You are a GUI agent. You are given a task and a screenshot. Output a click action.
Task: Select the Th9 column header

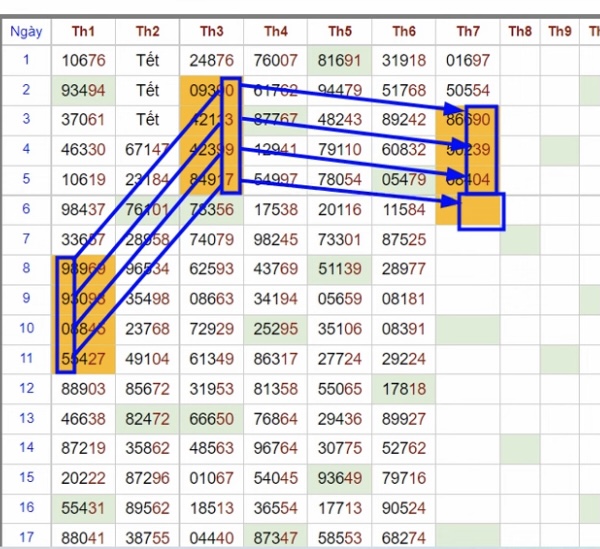click(x=560, y=31)
